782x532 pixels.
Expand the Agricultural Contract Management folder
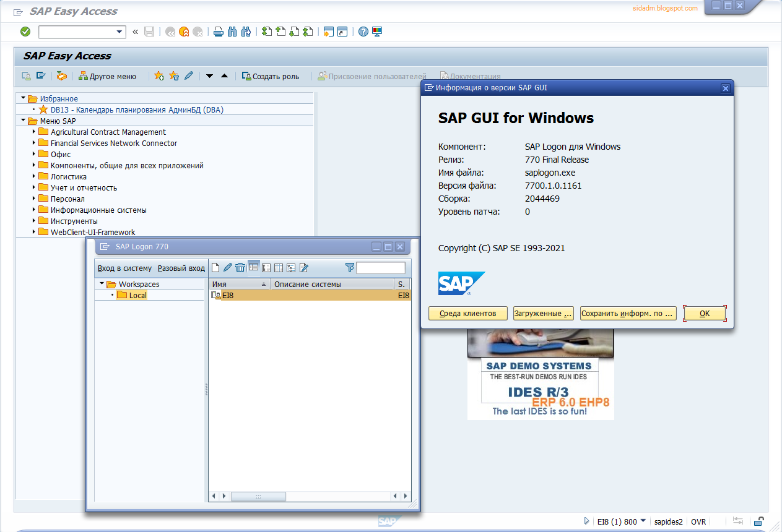click(x=34, y=132)
